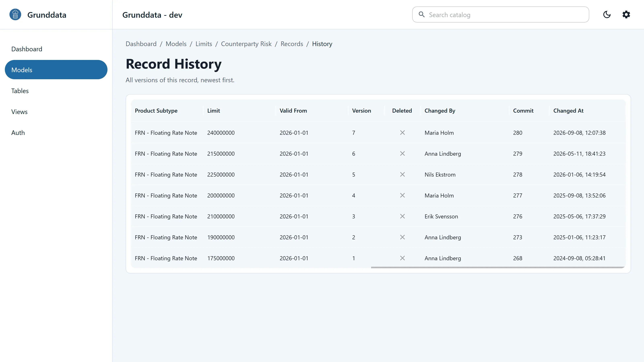
Task: Click deleted X icon in version 6 row
Action: [x=402, y=154]
